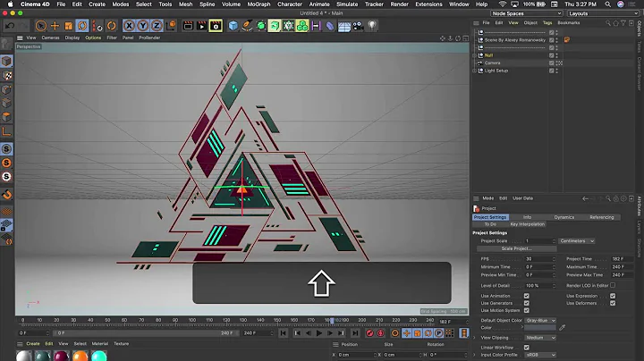Image resolution: width=644 pixels, height=361 pixels.
Task: Open the Node Spaces dropdown
Action: [527, 13]
